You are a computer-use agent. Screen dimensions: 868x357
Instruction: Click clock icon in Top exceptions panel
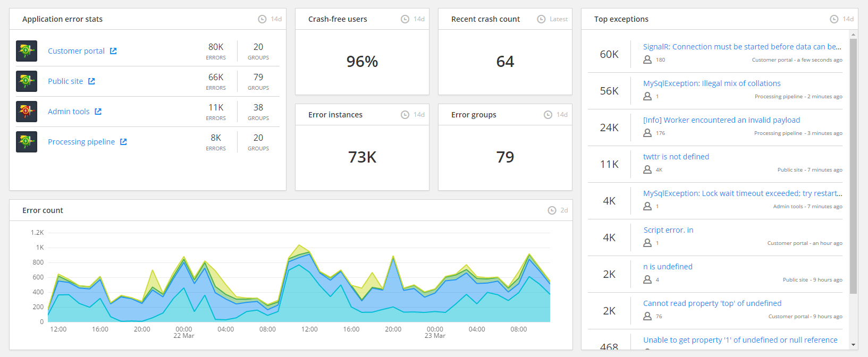pos(834,19)
